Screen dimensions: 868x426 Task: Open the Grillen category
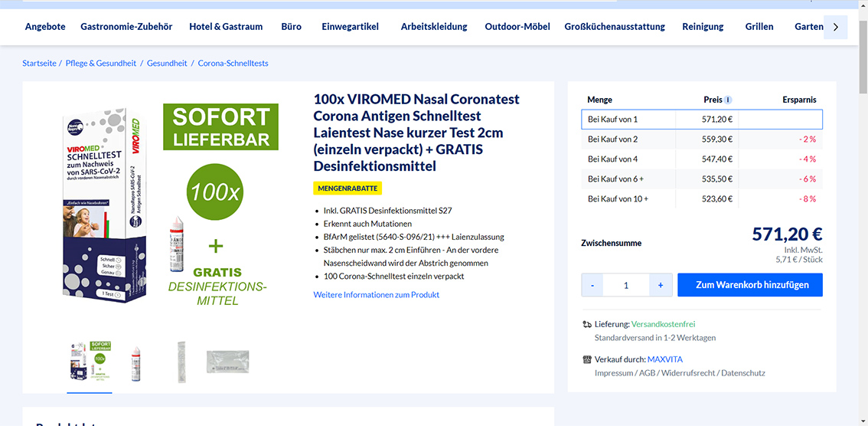(759, 27)
